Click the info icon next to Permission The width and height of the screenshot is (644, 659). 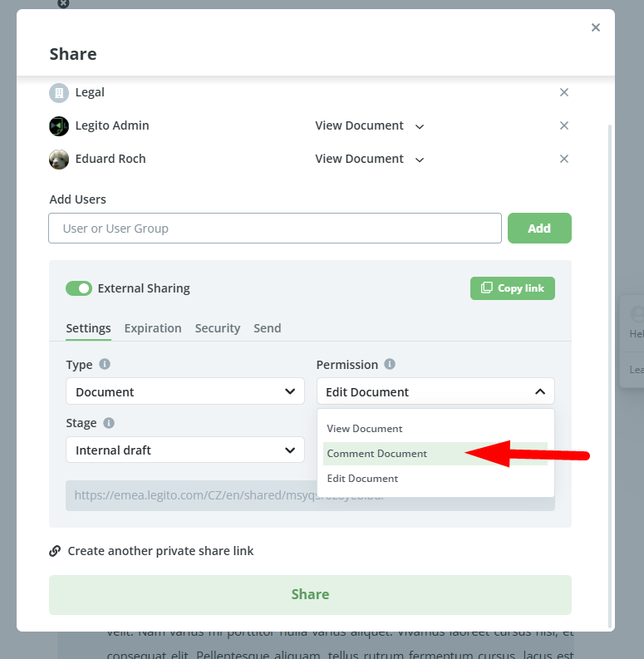point(390,364)
